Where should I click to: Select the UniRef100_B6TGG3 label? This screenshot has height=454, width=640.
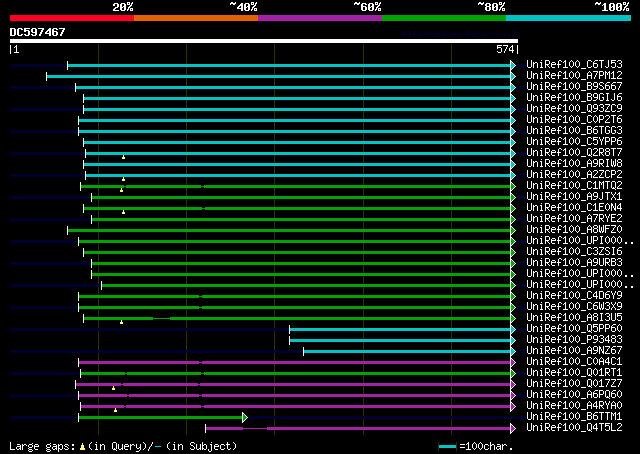[574, 131]
